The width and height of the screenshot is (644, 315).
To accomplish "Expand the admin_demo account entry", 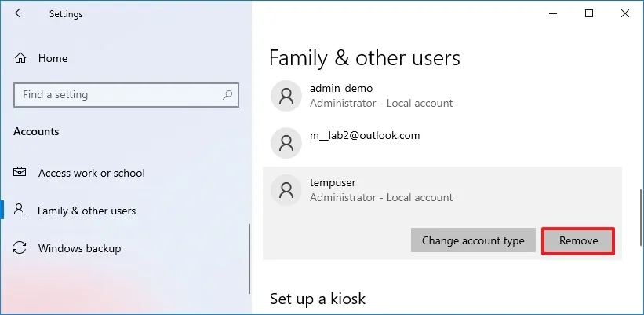I will click(x=442, y=96).
